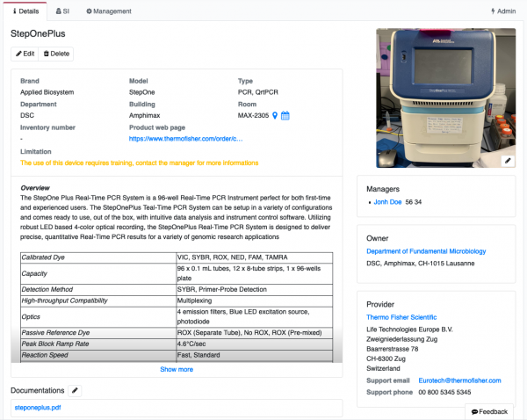Open the steponeplus.pdf document
Image resolution: width=527 pixels, height=420 pixels.
tap(39, 408)
